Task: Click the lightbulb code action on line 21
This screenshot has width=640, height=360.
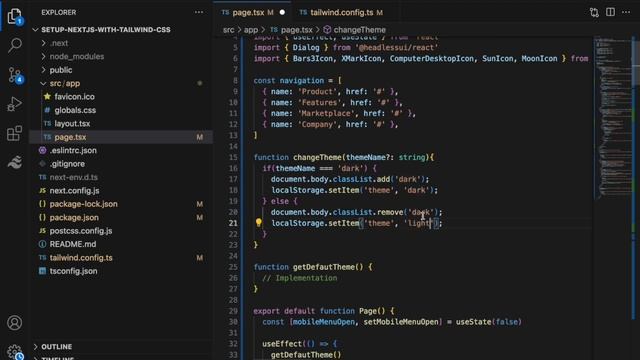Action: [x=258, y=222]
